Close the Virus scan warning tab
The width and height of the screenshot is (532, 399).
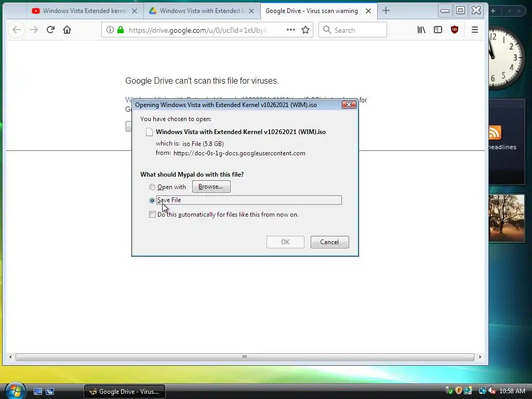[x=368, y=11]
